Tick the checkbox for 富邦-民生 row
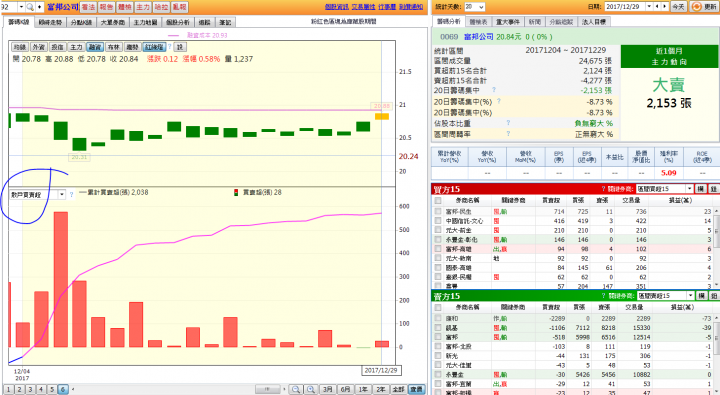This screenshot has height=395, width=720. coord(438,211)
